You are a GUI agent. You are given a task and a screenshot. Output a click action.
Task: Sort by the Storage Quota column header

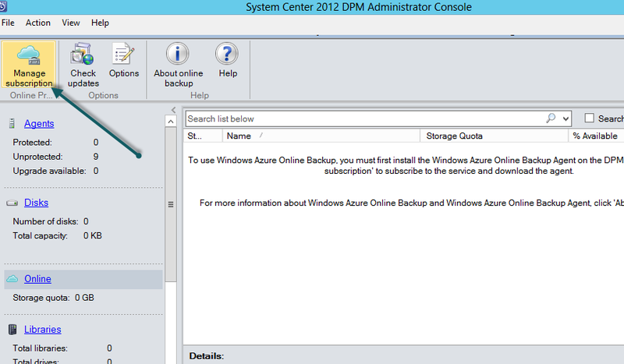coord(494,136)
